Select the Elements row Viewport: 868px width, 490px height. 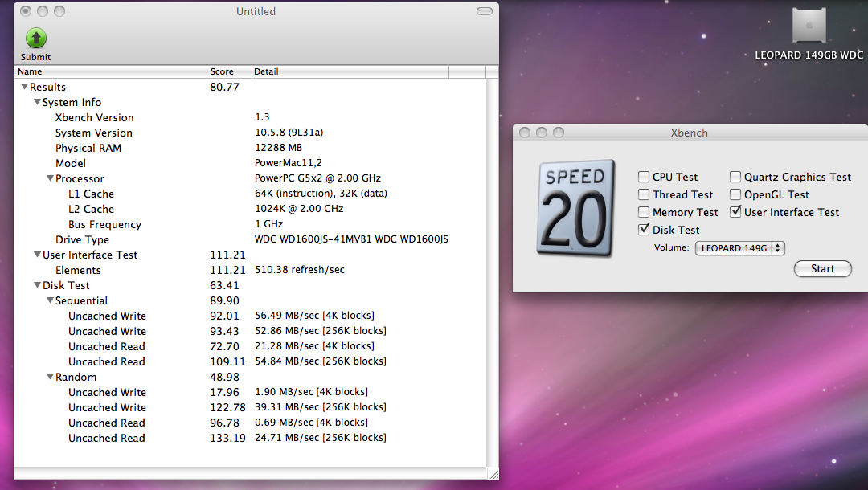tap(250, 270)
